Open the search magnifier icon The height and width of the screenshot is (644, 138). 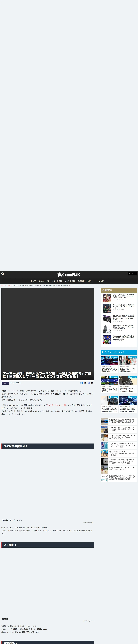tap(3, 274)
